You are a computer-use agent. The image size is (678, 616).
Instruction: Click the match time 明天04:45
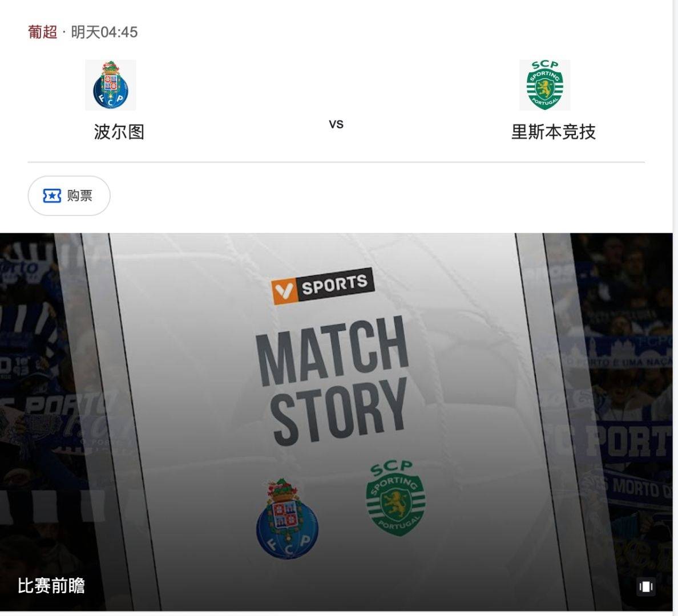click(x=104, y=32)
